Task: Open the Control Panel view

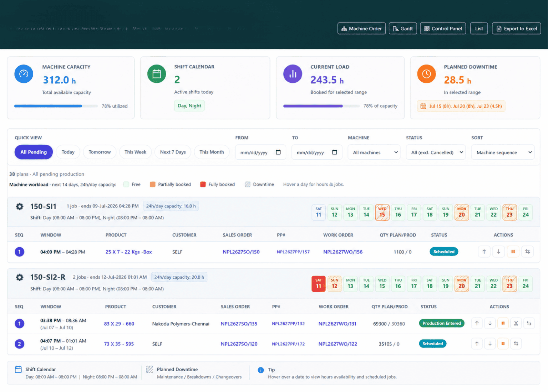Action: 443,29
